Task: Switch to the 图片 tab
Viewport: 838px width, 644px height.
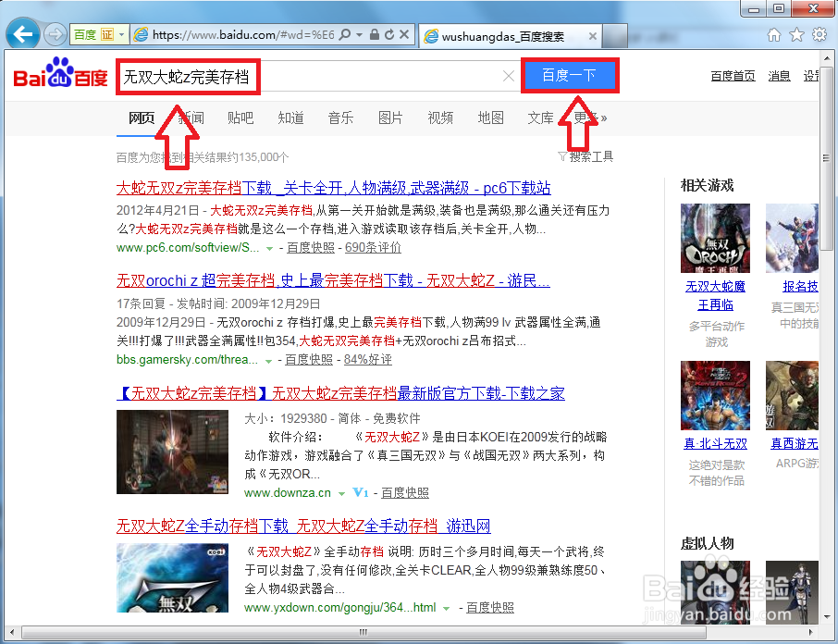Action: [x=390, y=118]
